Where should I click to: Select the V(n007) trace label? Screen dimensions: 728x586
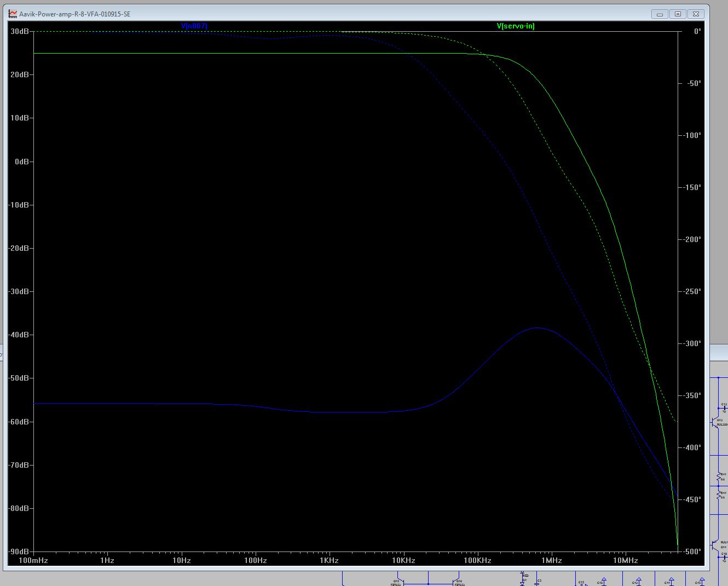pyautogui.click(x=194, y=26)
